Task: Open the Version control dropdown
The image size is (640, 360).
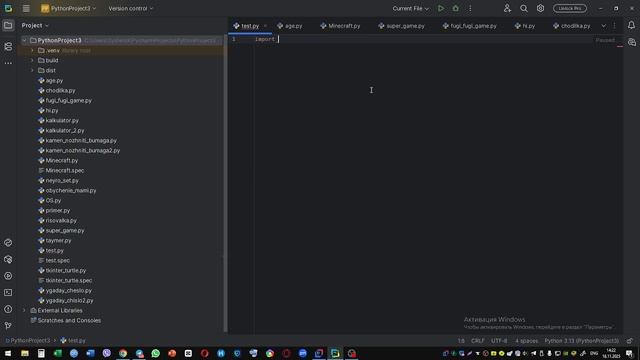Action: 131,8
